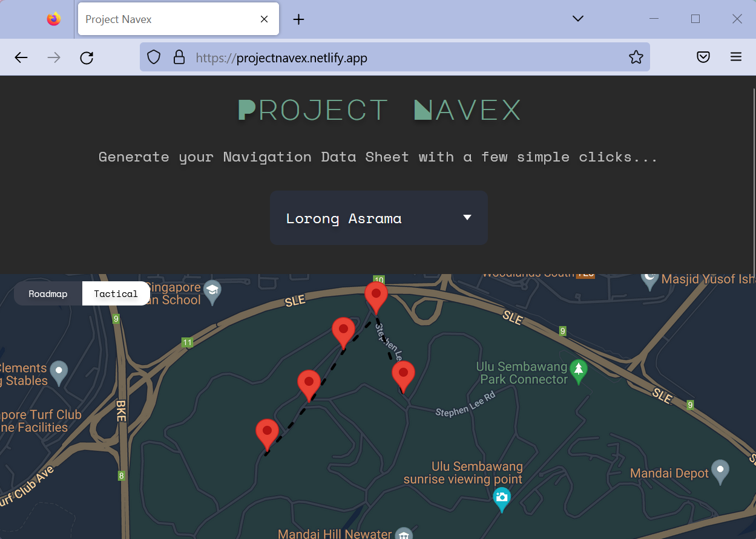Open the Lorong Asrama route dropdown
Image resolution: width=756 pixels, height=539 pixels.
pyautogui.click(x=378, y=218)
